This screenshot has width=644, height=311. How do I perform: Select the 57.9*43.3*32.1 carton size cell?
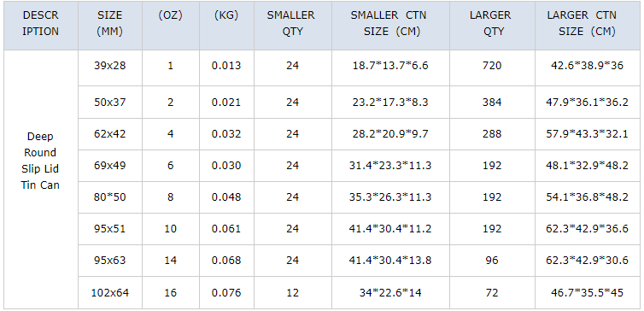pyautogui.click(x=589, y=134)
